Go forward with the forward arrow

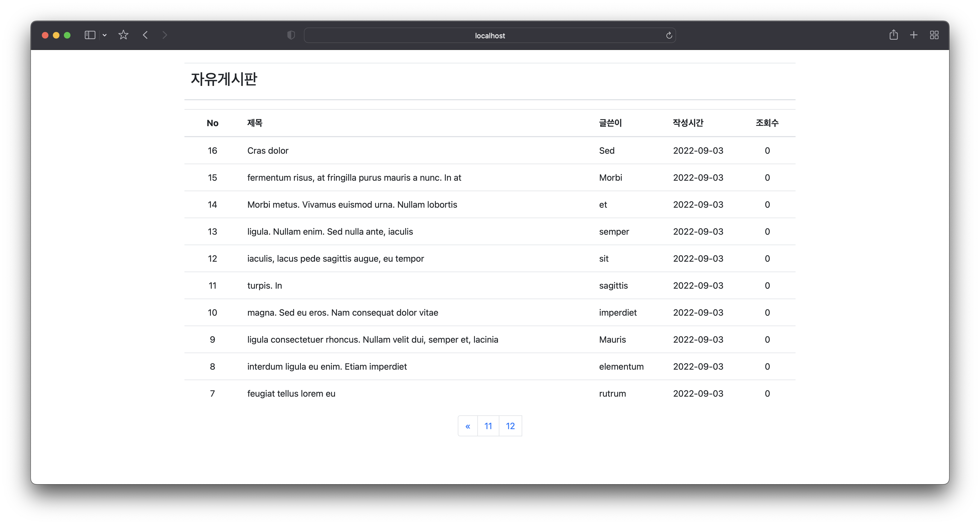coord(165,35)
